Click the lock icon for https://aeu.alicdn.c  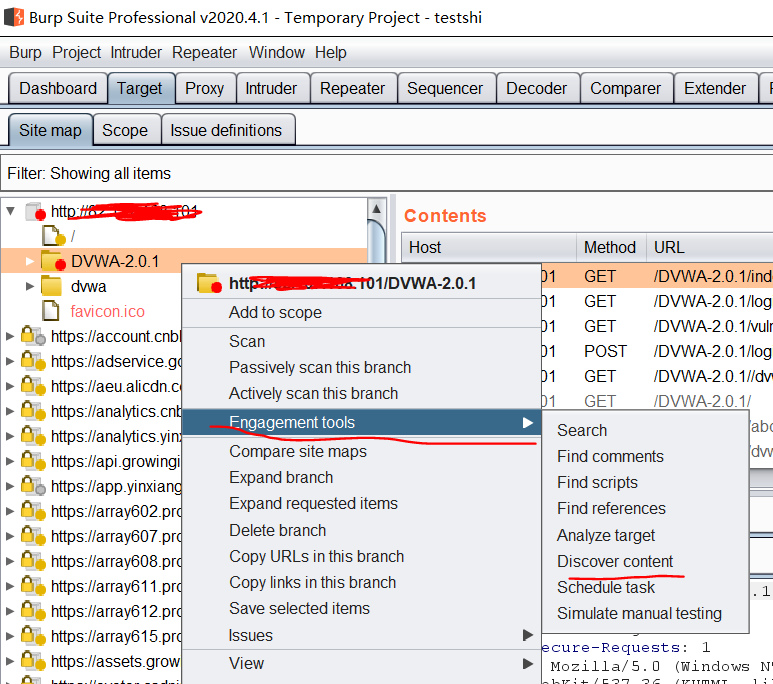(33, 386)
